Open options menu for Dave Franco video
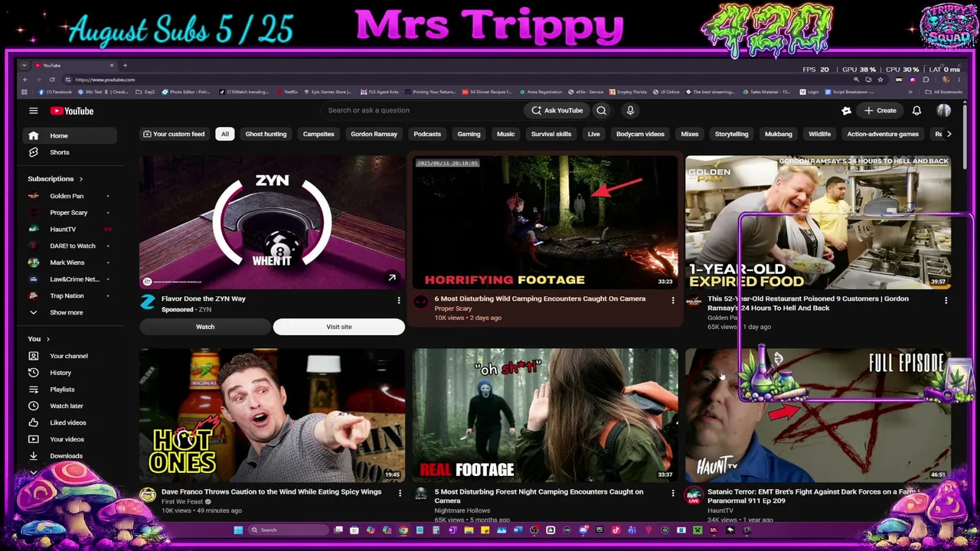Screen dimensions: 980x551 tap(400, 493)
